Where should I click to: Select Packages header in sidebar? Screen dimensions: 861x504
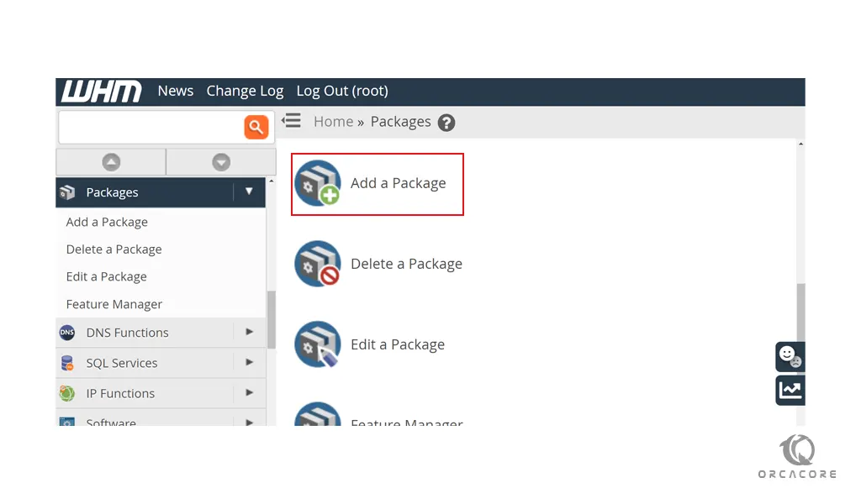[x=161, y=192]
